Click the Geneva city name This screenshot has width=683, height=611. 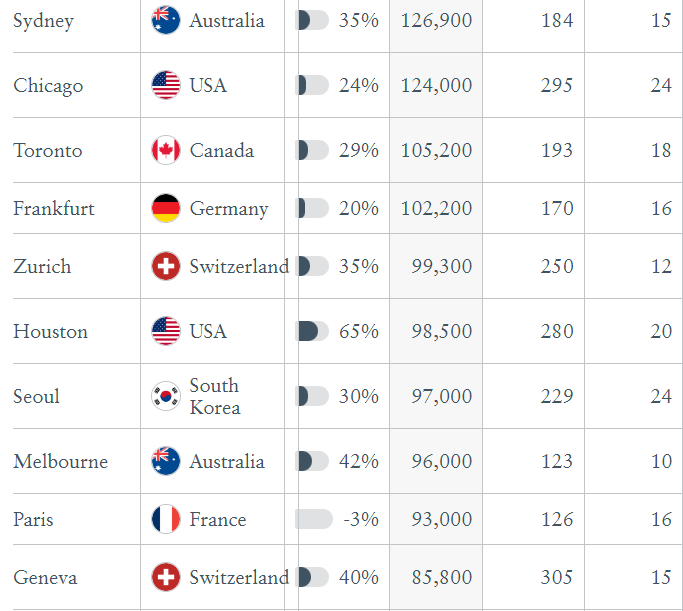[x=45, y=577]
